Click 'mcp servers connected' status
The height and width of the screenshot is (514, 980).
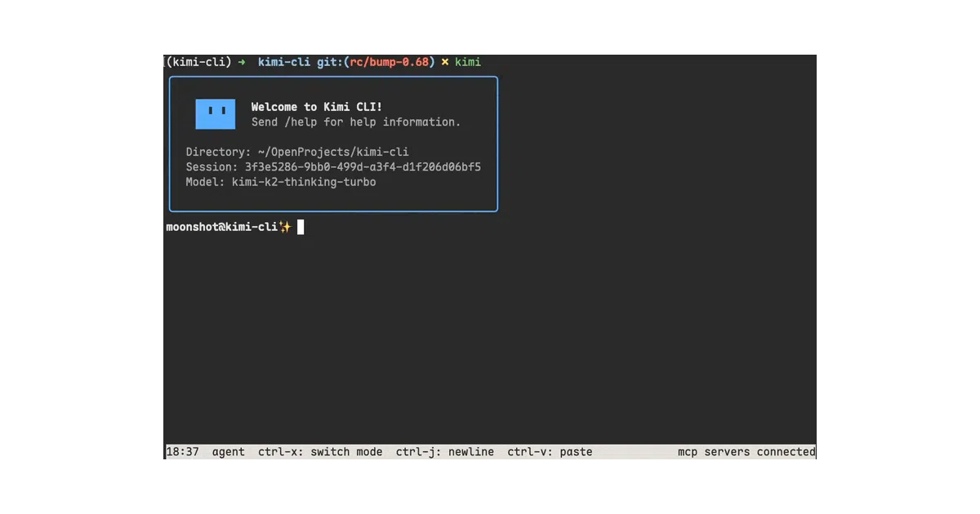(x=746, y=451)
